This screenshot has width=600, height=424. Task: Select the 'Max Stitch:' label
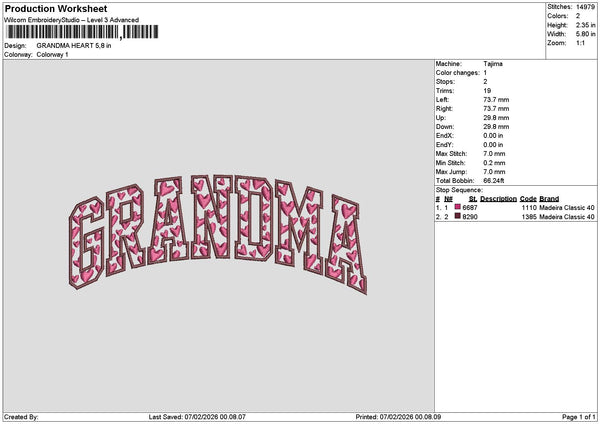(x=452, y=154)
